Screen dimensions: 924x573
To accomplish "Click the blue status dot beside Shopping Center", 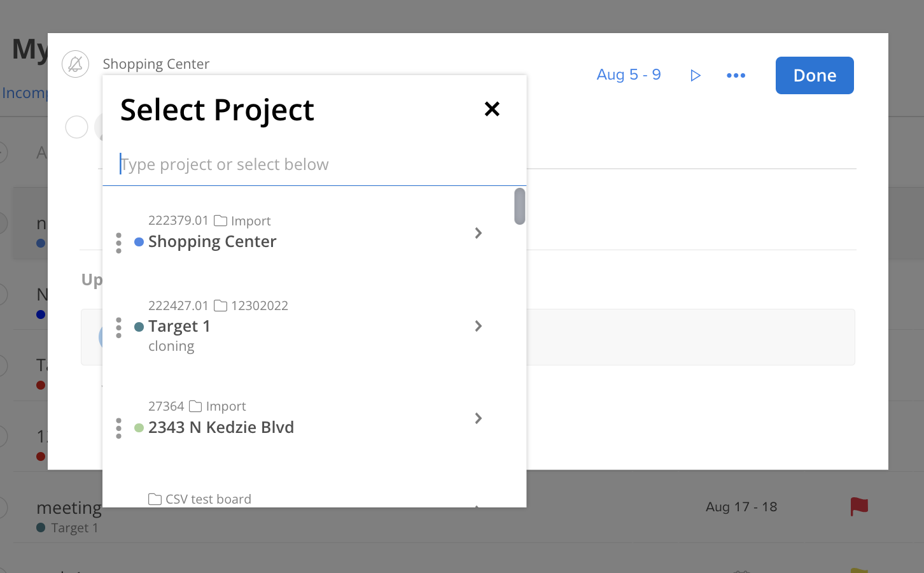I will click(x=139, y=242).
